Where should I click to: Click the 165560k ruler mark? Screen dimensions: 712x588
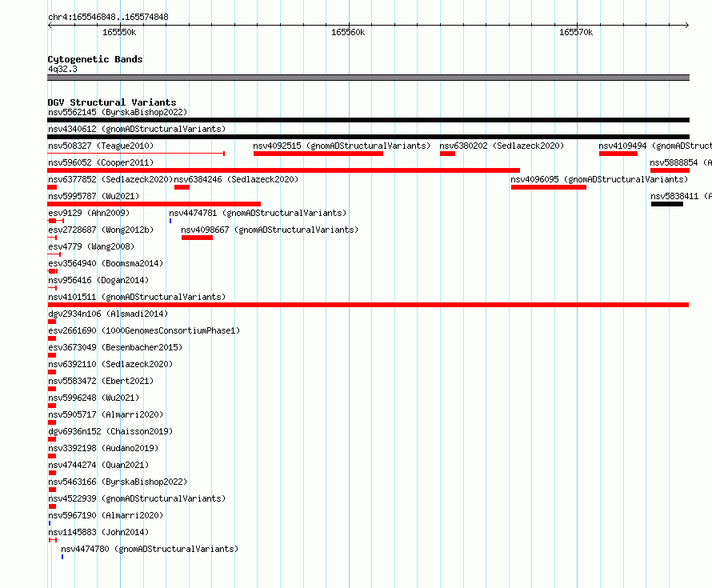pyautogui.click(x=348, y=32)
